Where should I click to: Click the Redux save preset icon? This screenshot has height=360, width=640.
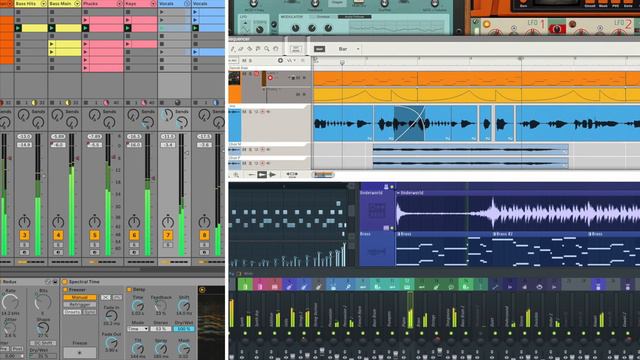point(55,282)
